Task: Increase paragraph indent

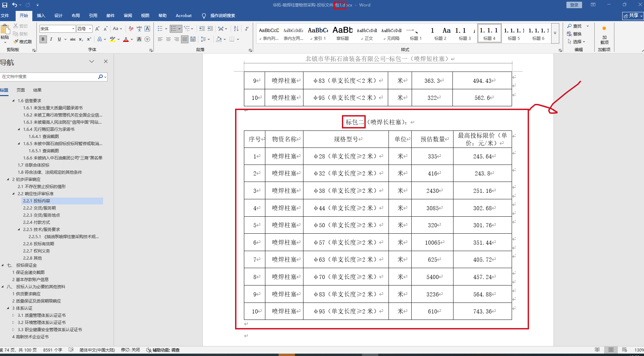Action: (210, 29)
